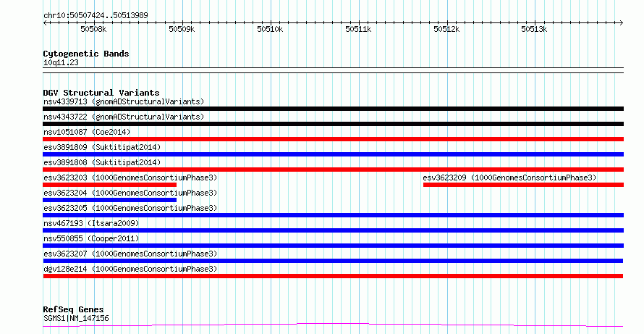Select the red bar for nsv1051087
The image size is (644, 334).
[x=333, y=139]
